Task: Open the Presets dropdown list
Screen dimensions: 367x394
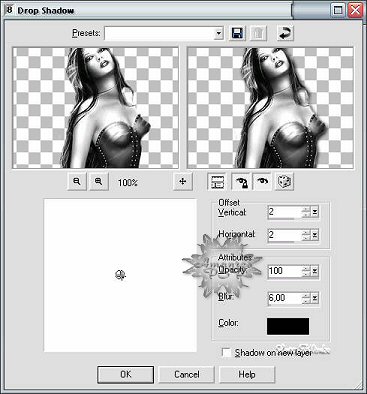Action: click(219, 33)
